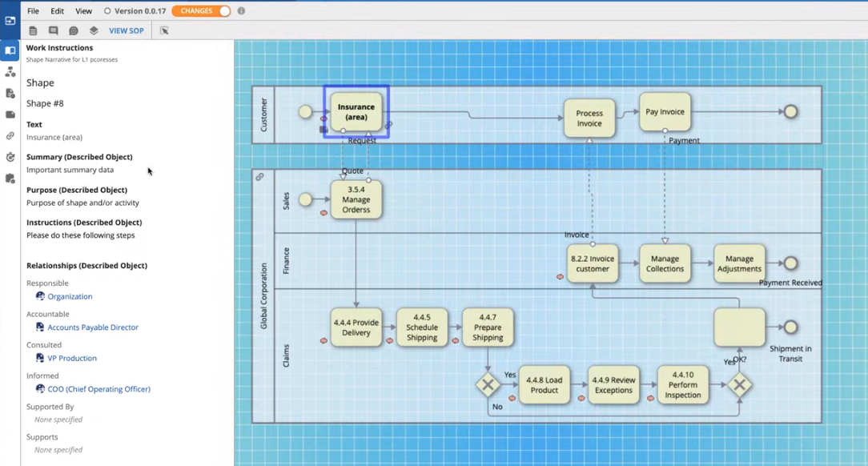Click the info icon beside CHANGES toggle

click(x=241, y=11)
